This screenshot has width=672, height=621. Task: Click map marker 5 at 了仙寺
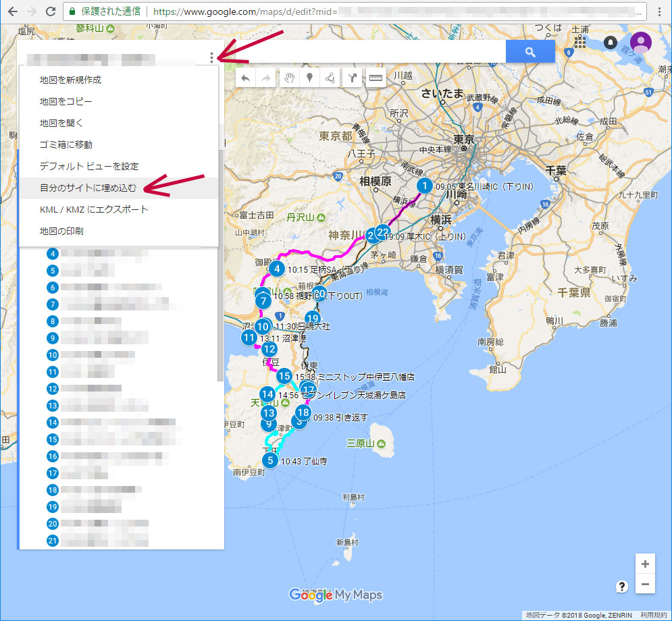pos(270,460)
